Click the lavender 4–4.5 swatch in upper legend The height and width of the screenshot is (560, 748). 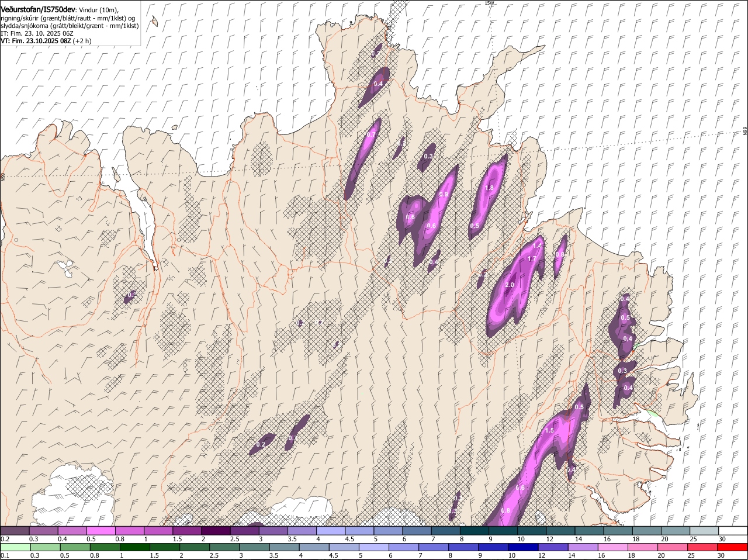tap(331, 530)
